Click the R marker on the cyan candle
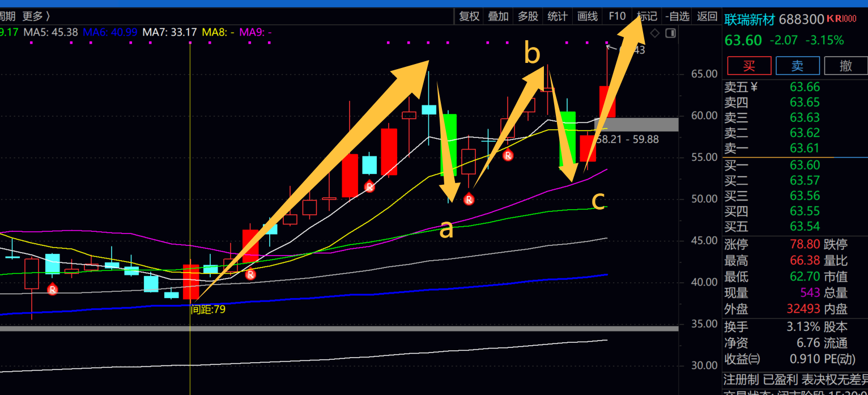This screenshot has width=868, height=395. tap(369, 186)
